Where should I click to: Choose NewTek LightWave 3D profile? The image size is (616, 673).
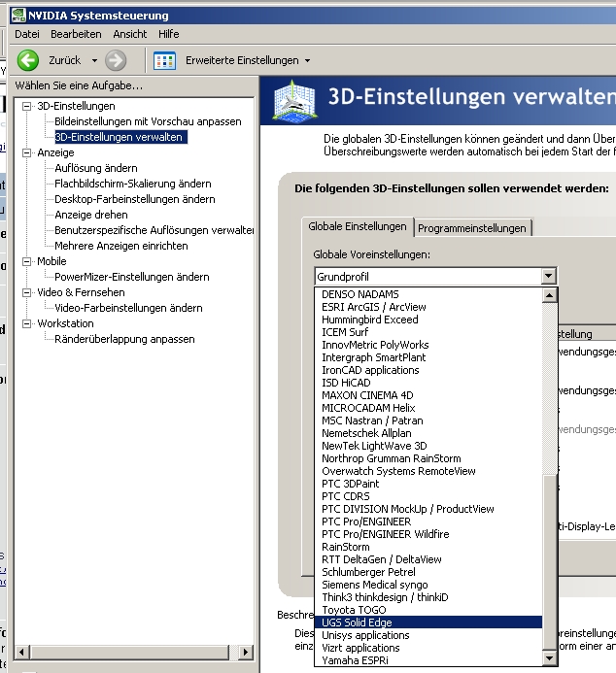(428, 446)
